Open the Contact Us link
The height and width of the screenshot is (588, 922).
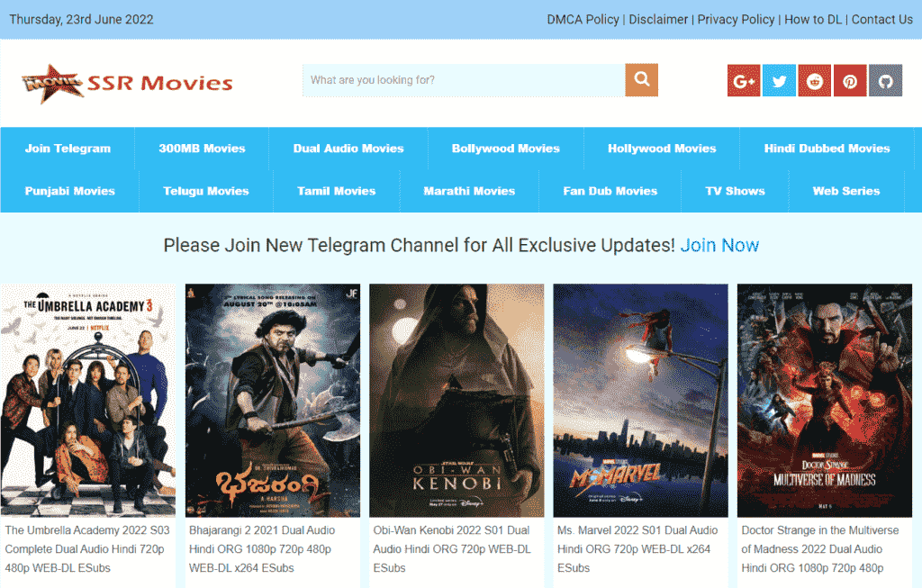click(882, 20)
